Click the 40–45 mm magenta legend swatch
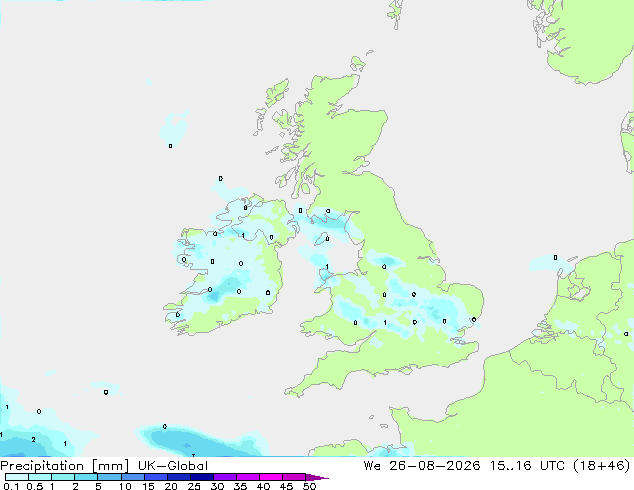This screenshot has width=634, height=490. 271,477
